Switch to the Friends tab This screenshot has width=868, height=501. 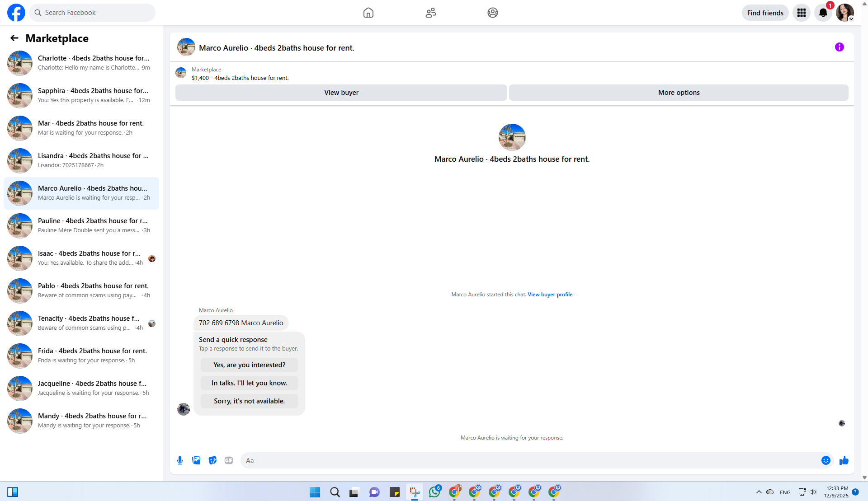click(x=431, y=13)
